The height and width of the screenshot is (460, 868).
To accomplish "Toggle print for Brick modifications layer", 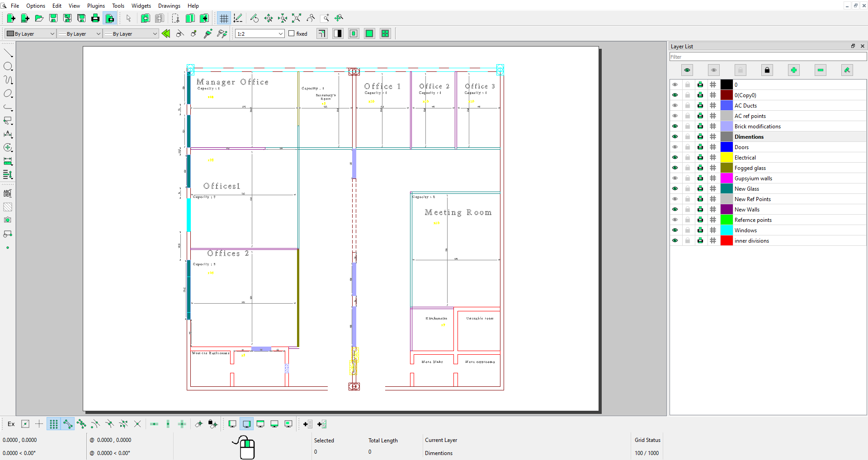I will [x=700, y=126].
